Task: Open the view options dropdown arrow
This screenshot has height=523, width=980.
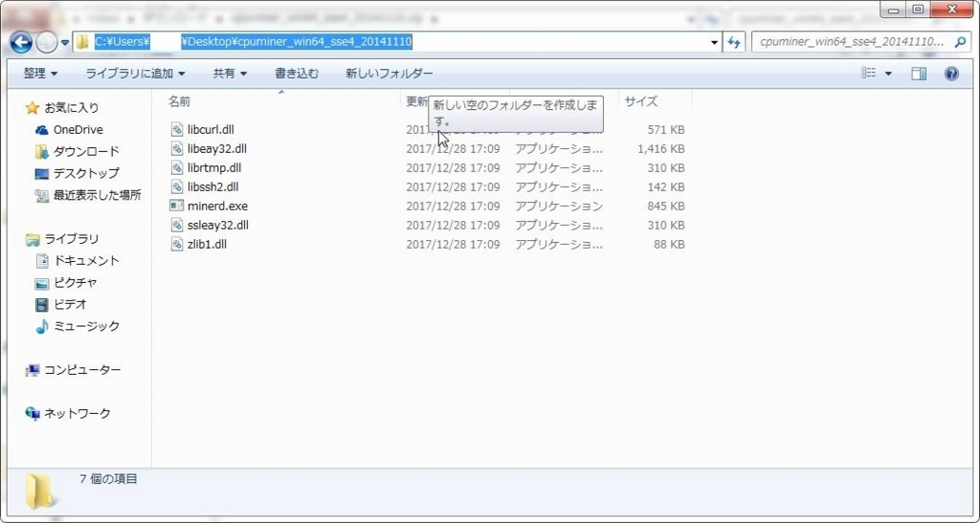Action: pos(888,75)
